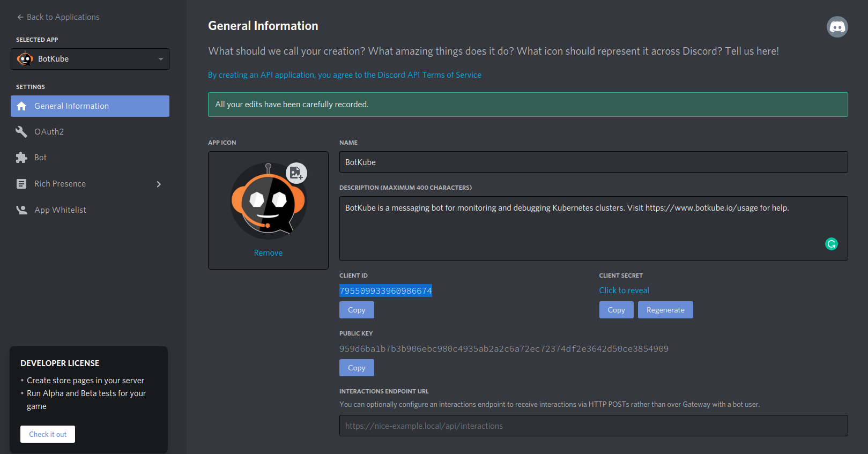This screenshot has width=868, height=454.
Task: Click the document icon beside Rich Presence
Action: [x=21, y=184]
